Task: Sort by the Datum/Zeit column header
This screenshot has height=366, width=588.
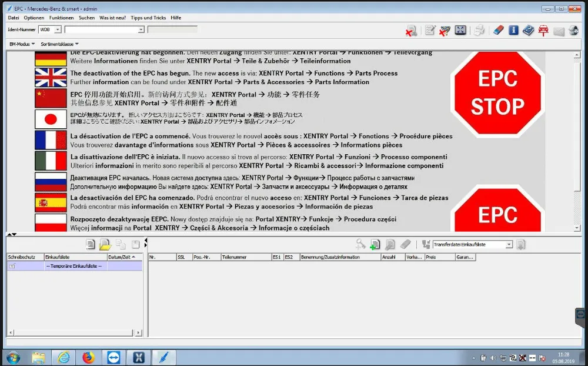Action: (125, 257)
